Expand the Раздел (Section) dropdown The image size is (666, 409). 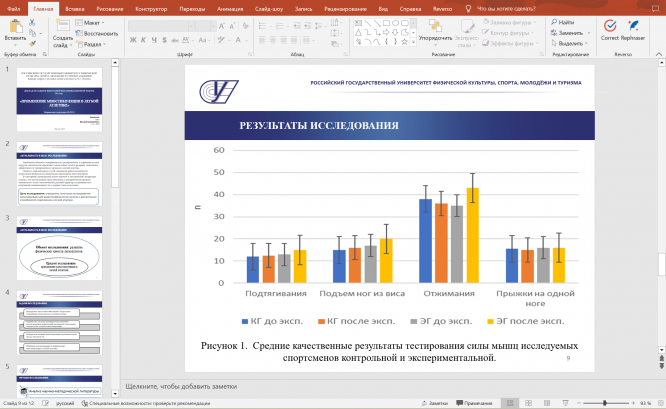(x=92, y=44)
